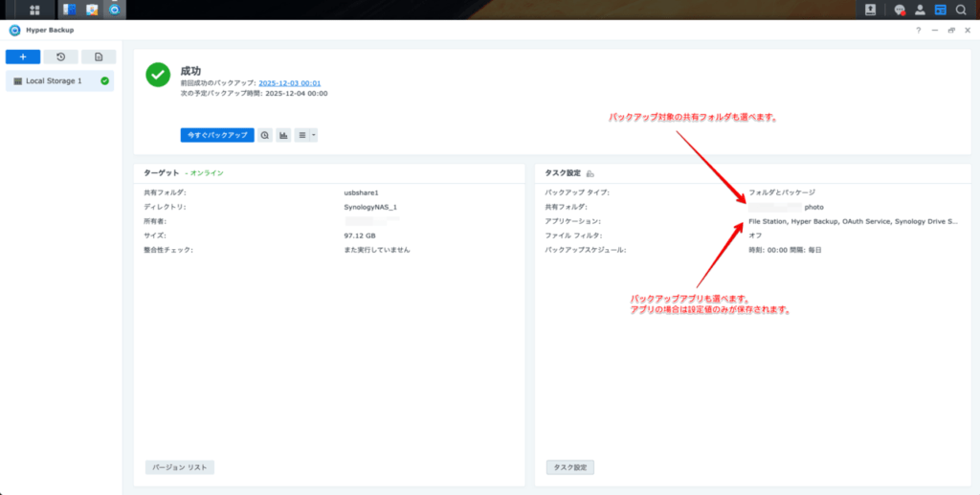Click the ファイル フィルタ label
This screenshot has height=495, width=980.
click(574, 236)
